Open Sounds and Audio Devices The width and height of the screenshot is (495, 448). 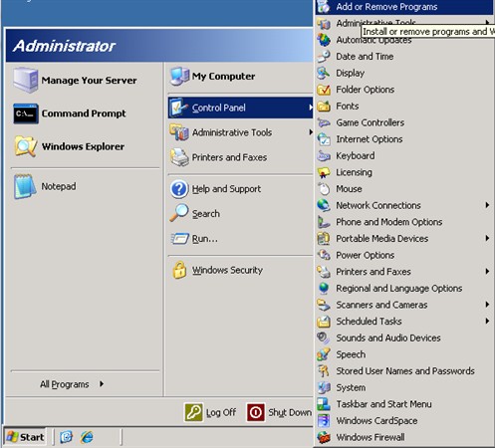tap(403, 337)
